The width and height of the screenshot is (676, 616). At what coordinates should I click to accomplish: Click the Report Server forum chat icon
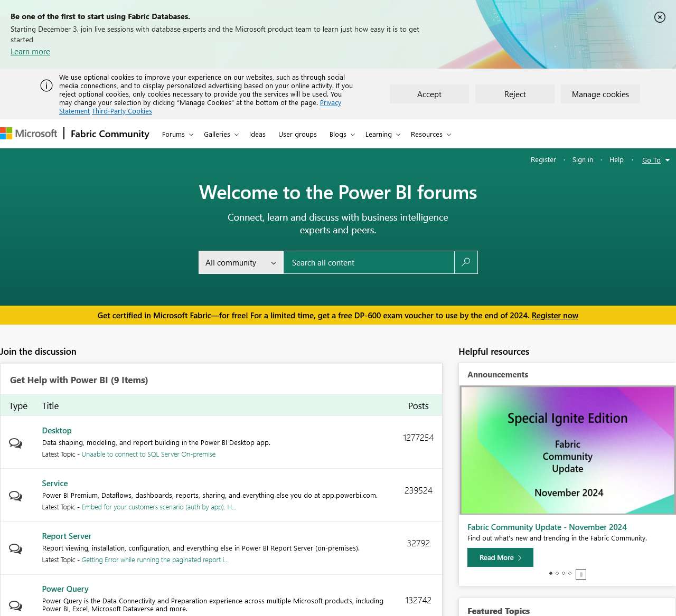16,548
